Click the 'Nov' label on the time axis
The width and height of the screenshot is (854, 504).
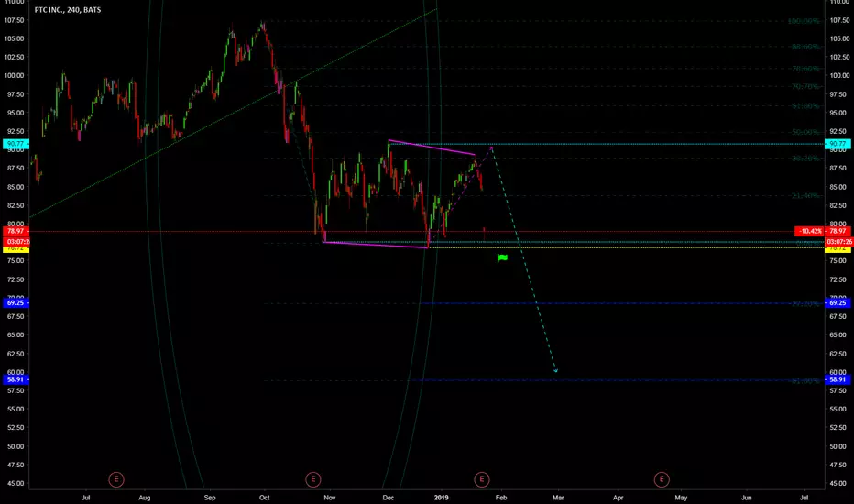pos(330,498)
